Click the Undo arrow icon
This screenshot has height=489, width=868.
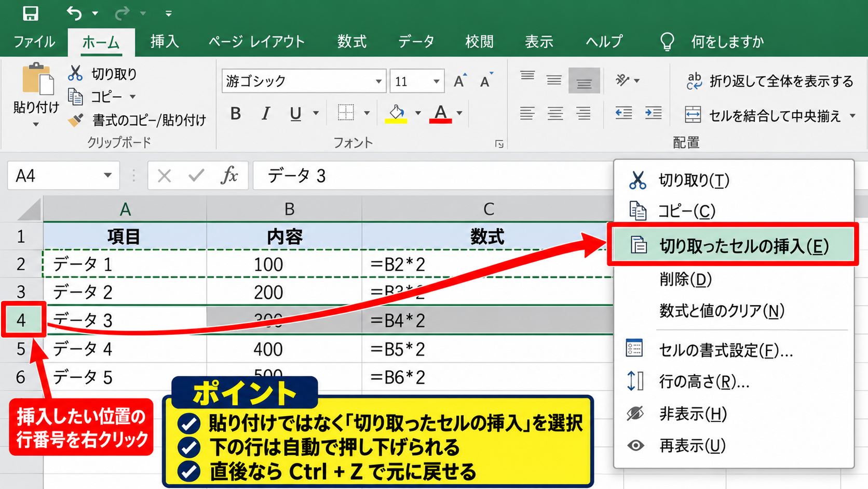pyautogui.click(x=74, y=13)
